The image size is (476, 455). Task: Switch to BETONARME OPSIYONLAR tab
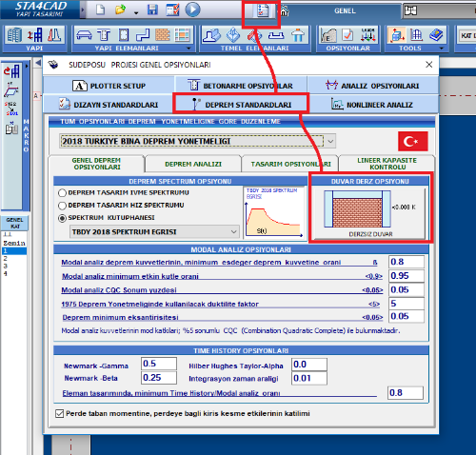click(x=241, y=86)
